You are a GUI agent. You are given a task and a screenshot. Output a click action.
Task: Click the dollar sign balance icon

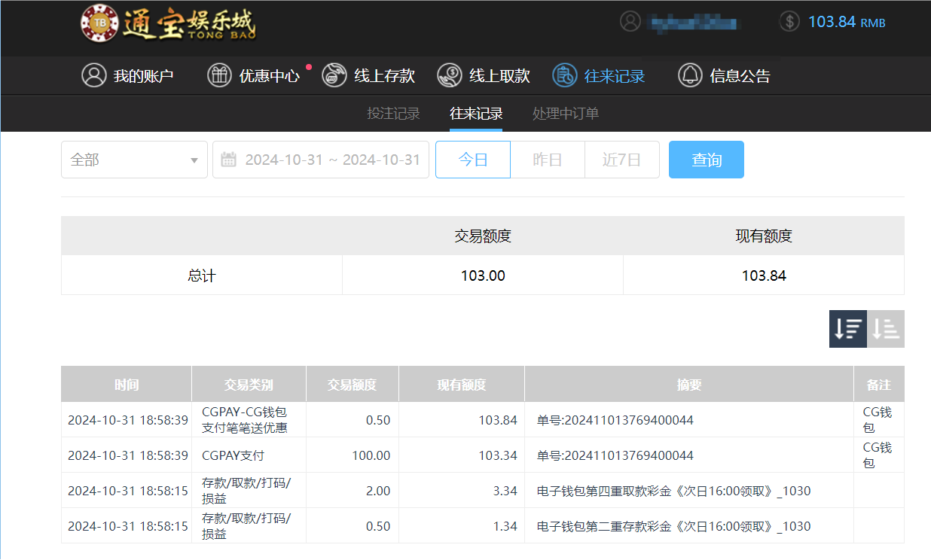click(x=789, y=21)
